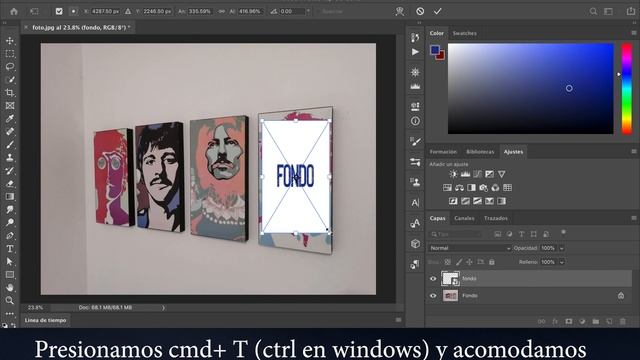The width and height of the screenshot is (640, 360).
Task: Switch to the Formación tab
Action: (x=443, y=151)
